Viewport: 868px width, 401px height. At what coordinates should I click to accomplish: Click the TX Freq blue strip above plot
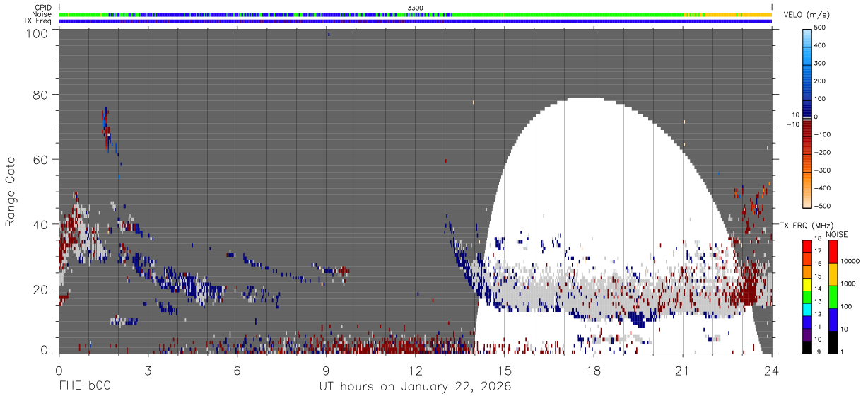tap(415, 21)
